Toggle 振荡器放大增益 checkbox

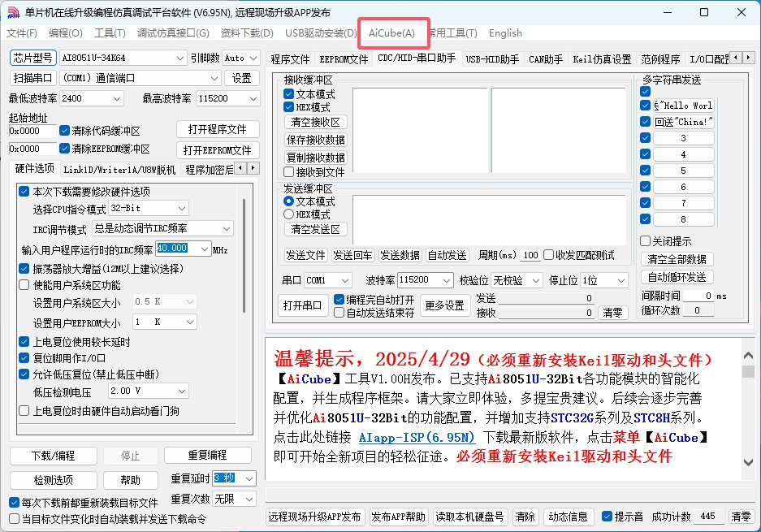click(x=24, y=268)
